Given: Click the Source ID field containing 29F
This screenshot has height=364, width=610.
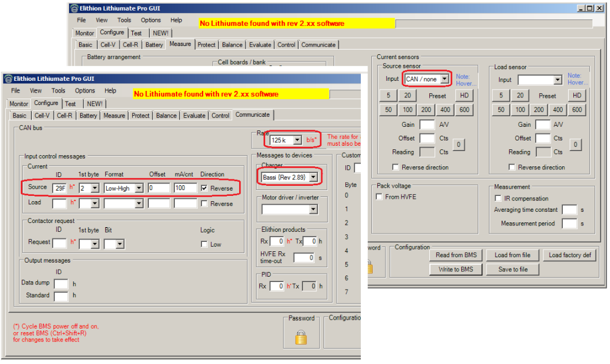Looking at the screenshot, I should pos(60,188).
